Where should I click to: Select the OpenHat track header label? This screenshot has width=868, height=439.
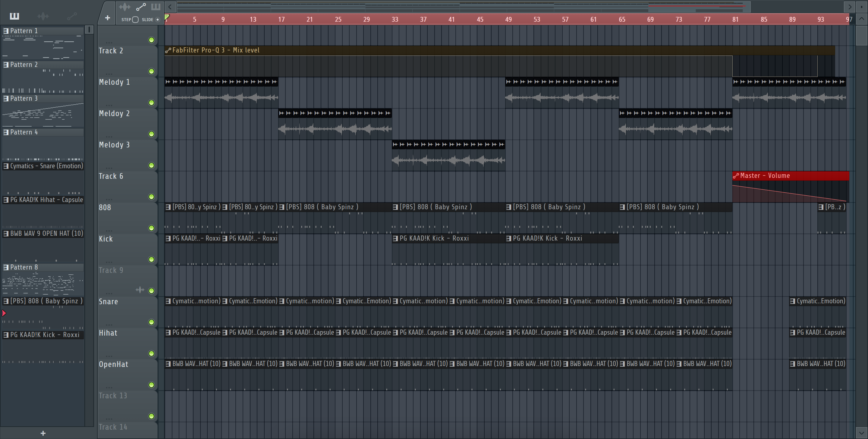click(113, 364)
